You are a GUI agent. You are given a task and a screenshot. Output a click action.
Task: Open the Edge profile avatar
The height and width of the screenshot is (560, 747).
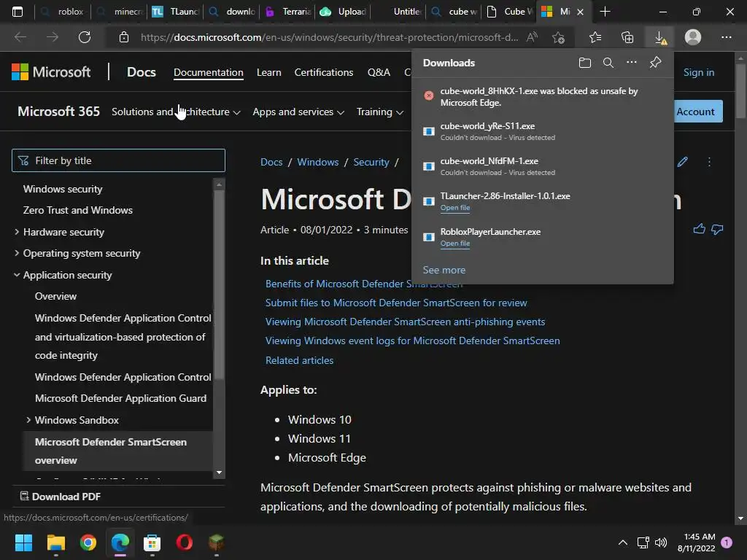click(x=693, y=37)
